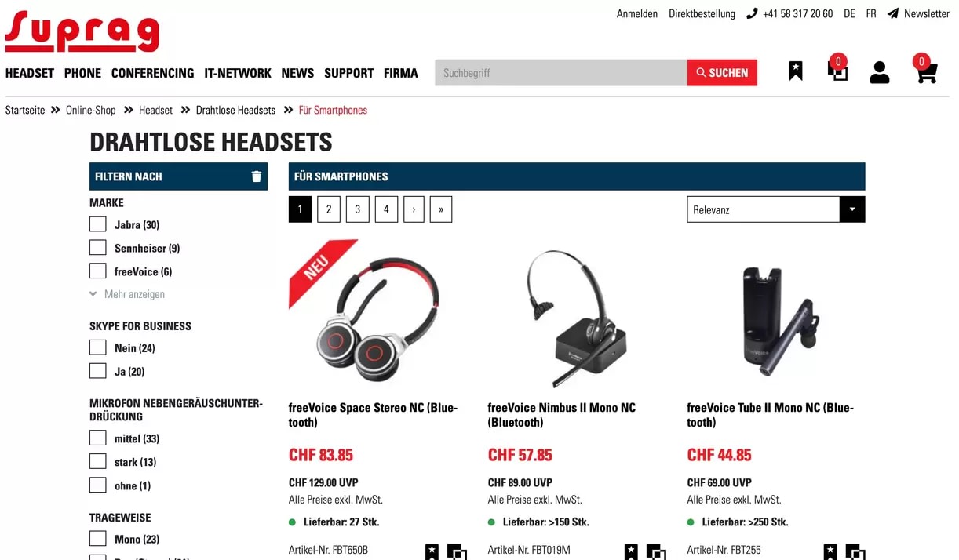Bookmark the freeVoice Tube II Mono product
Screen dimensions: 959x560
(x=830, y=551)
